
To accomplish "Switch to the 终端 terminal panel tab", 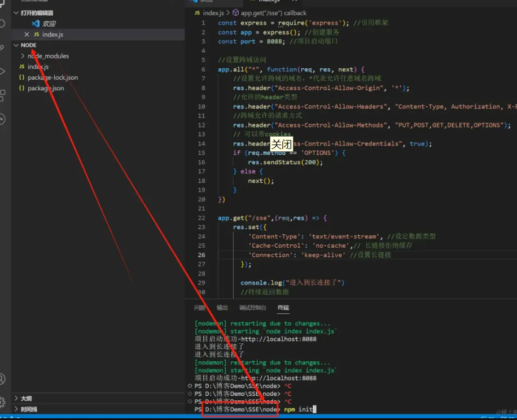I will pyautogui.click(x=283, y=308).
